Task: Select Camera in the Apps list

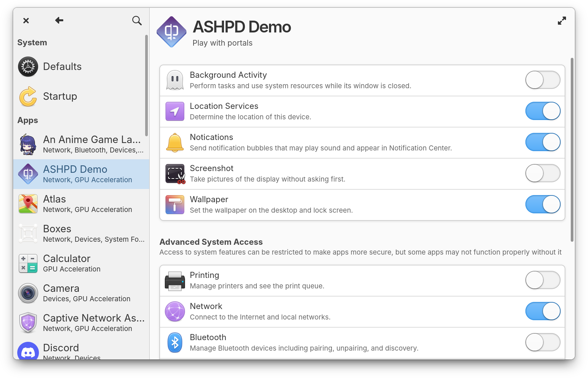Action: coord(81,293)
